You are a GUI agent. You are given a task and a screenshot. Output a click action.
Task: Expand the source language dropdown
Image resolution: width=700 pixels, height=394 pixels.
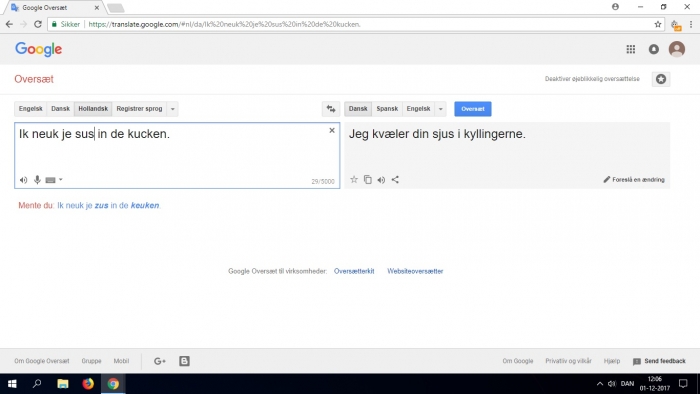pos(173,109)
